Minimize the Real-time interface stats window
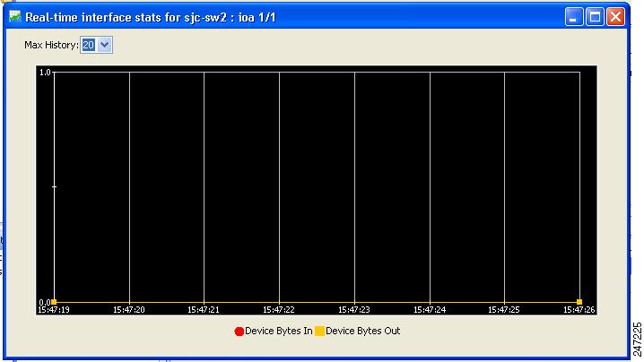The width and height of the screenshot is (644, 362). point(574,17)
